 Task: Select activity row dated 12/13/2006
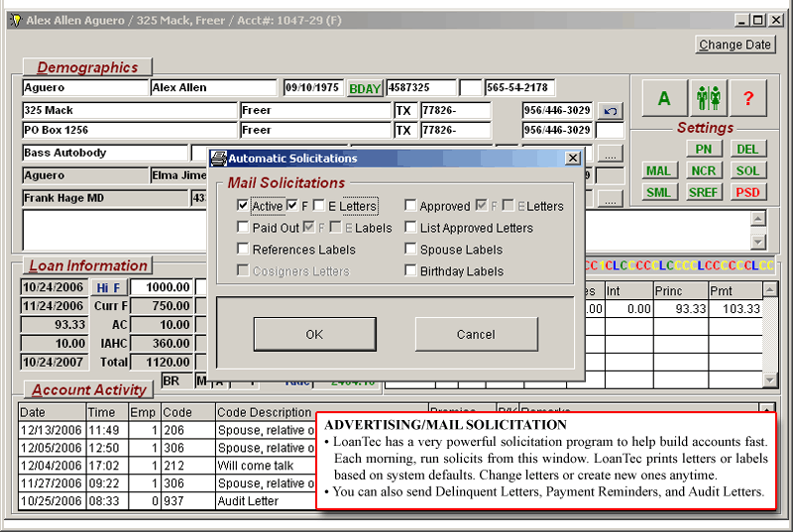tap(167, 430)
